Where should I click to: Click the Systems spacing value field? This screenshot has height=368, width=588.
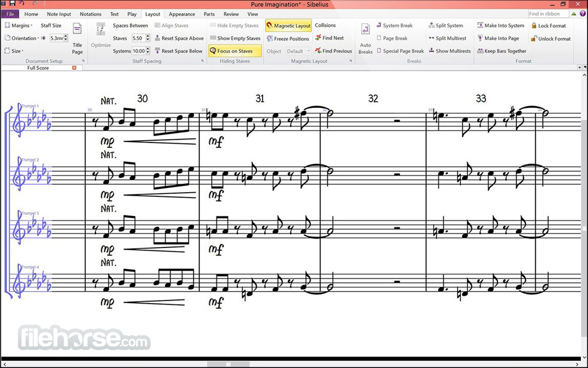click(138, 51)
